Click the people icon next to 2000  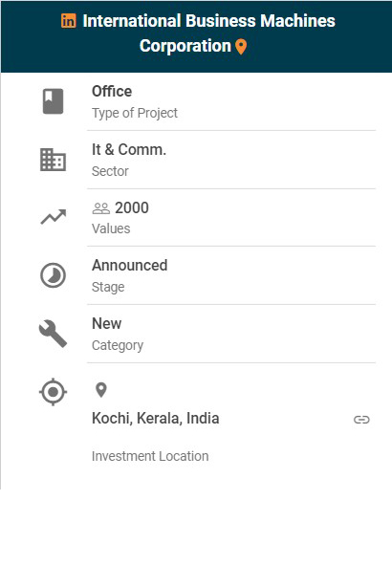point(101,208)
